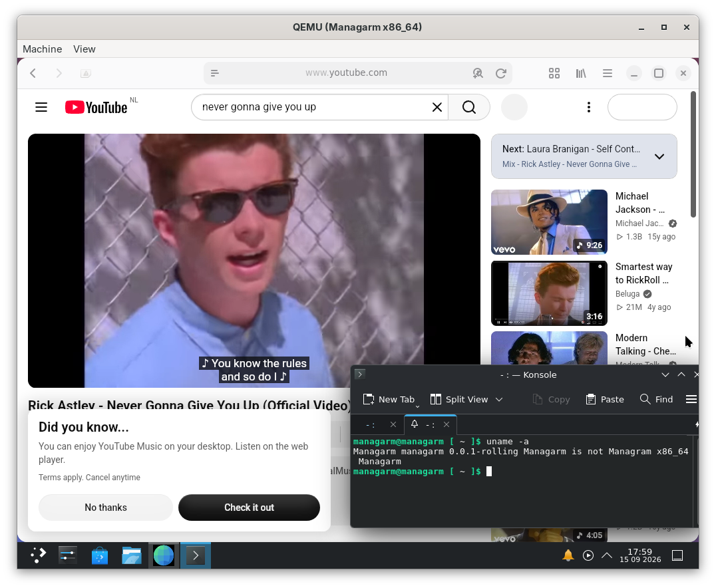
Task: Switch to the web browser taskbar icon
Action: [x=164, y=555]
